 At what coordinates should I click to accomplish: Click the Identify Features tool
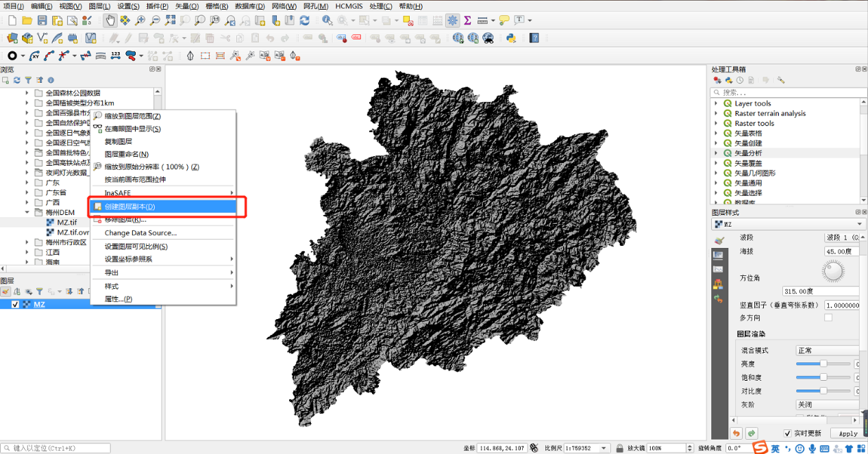[327, 21]
